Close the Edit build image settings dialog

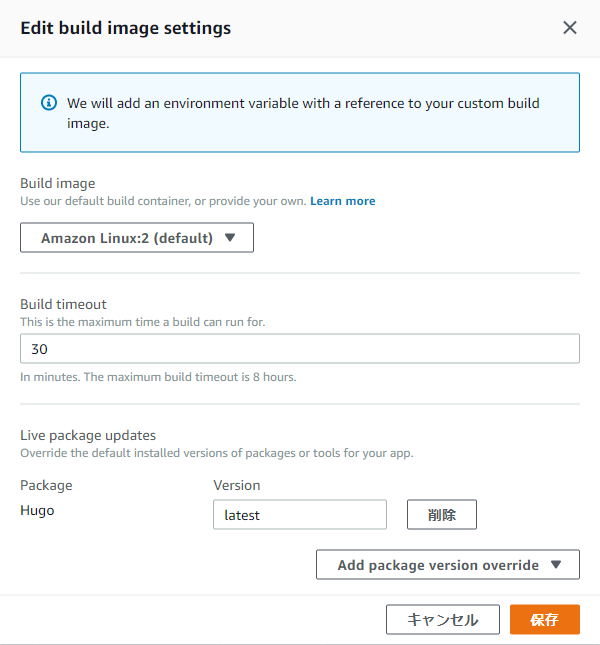point(570,28)
